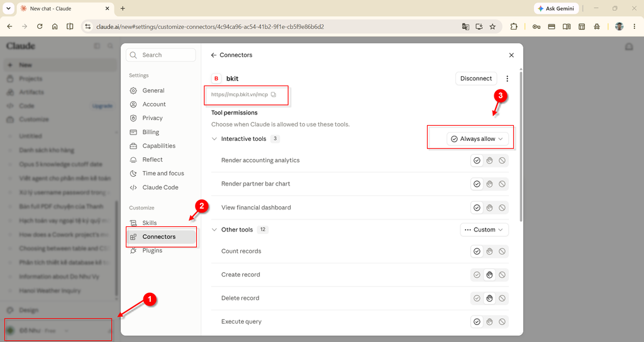Image resolution: width=644 pixels, height=342 pixels.
Task: Open Capabilities settings
Action: pyautogui.click(x=160, y=146)
